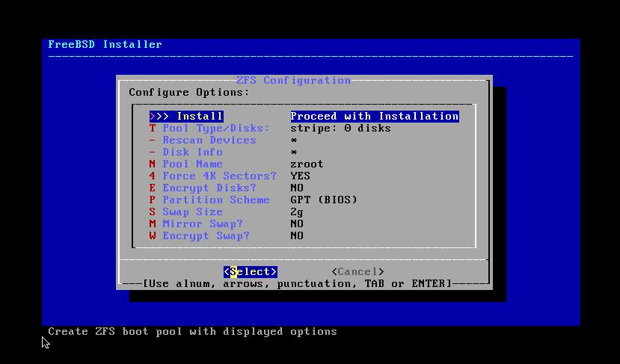This screenshot has width=620, height=364.
Task: Click the red 'N' hotkey letter
Action: (x=153, y=164)
